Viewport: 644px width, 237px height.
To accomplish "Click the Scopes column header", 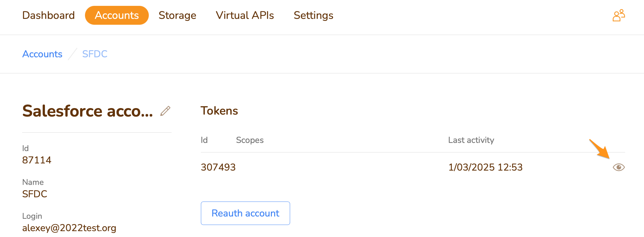I will click(250, 140).
